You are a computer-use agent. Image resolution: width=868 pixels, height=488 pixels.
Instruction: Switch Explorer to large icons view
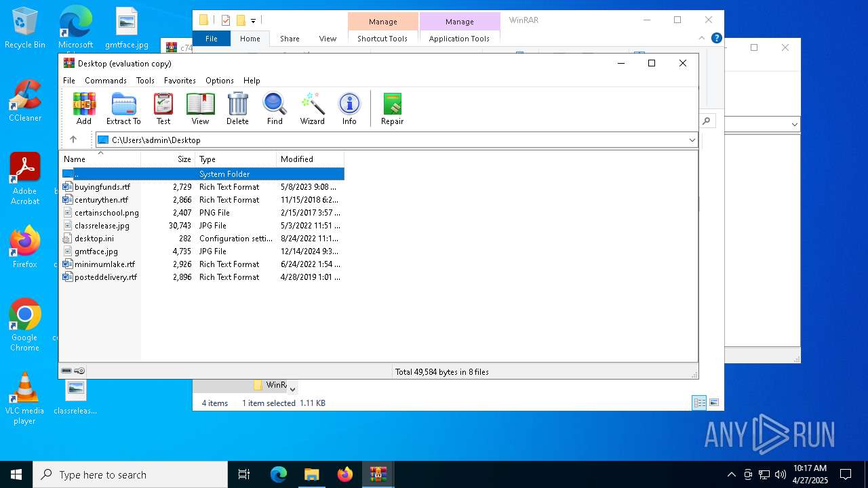pos(713,403)
